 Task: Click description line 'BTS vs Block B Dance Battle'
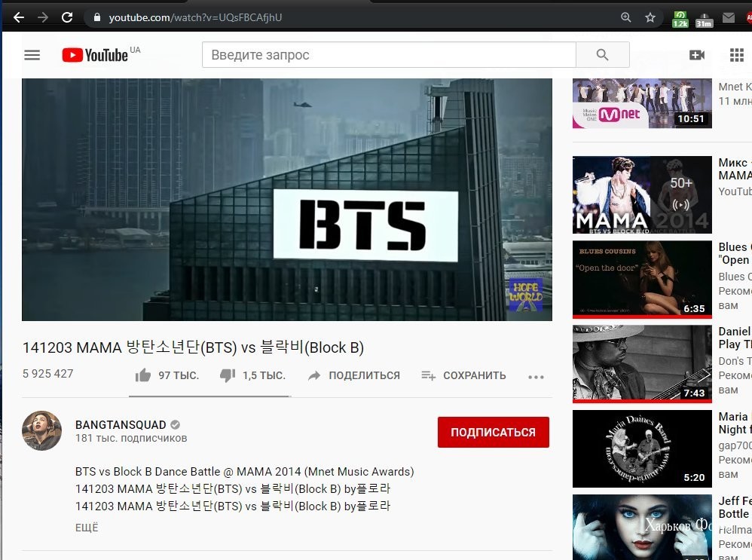(x=245, y=472)
